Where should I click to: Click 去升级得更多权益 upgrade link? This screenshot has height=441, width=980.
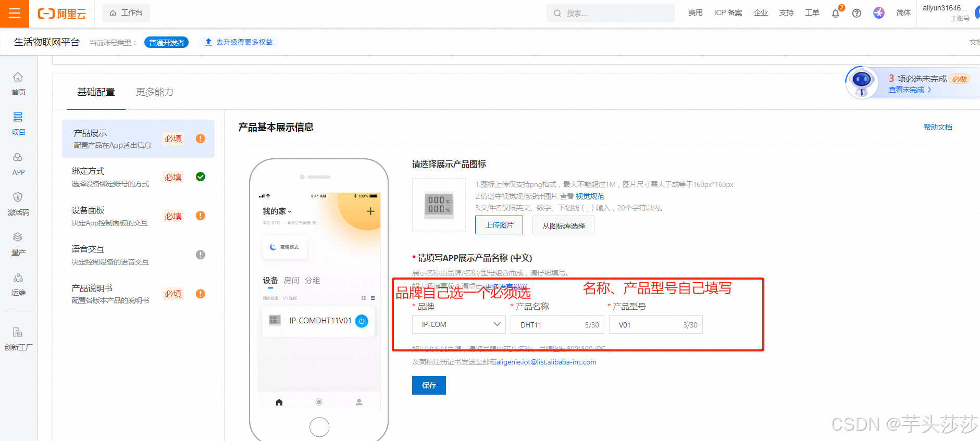[239, 42]
